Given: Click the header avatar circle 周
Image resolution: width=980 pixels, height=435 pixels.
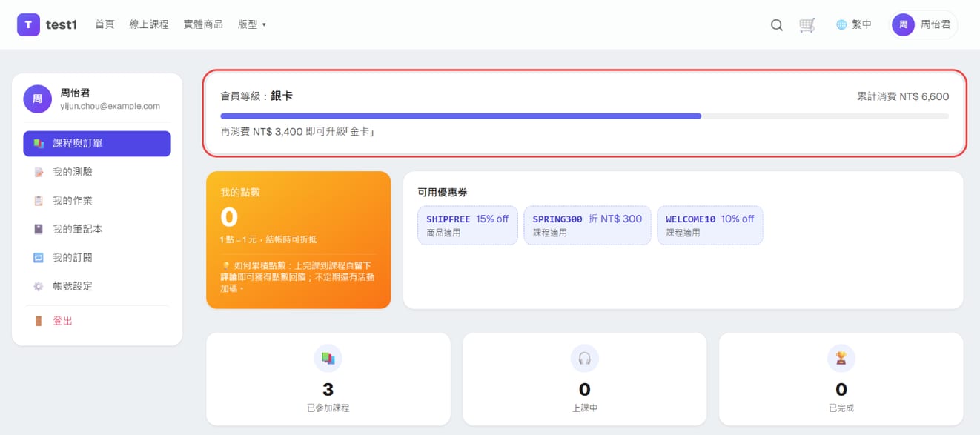Looking at the screenshot, I should 903,24.
